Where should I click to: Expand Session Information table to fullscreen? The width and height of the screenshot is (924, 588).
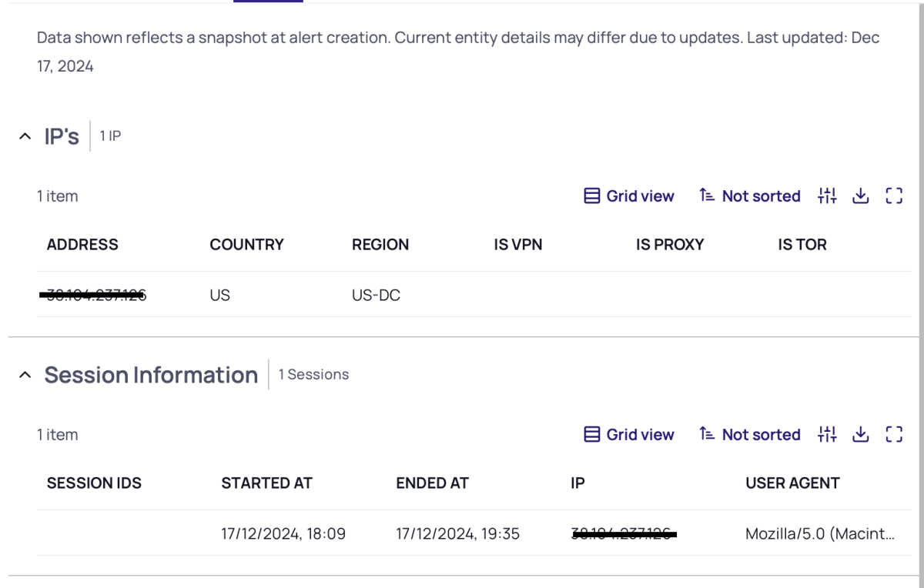[x=894, y=435]
